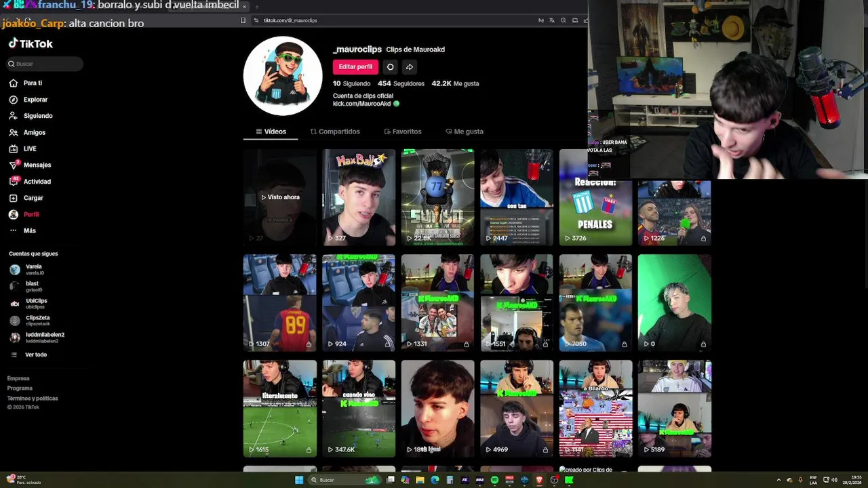This screenshot has height=488, width=868.
Task: Click the weather widget in the taskbar
Action: (24, 480)
